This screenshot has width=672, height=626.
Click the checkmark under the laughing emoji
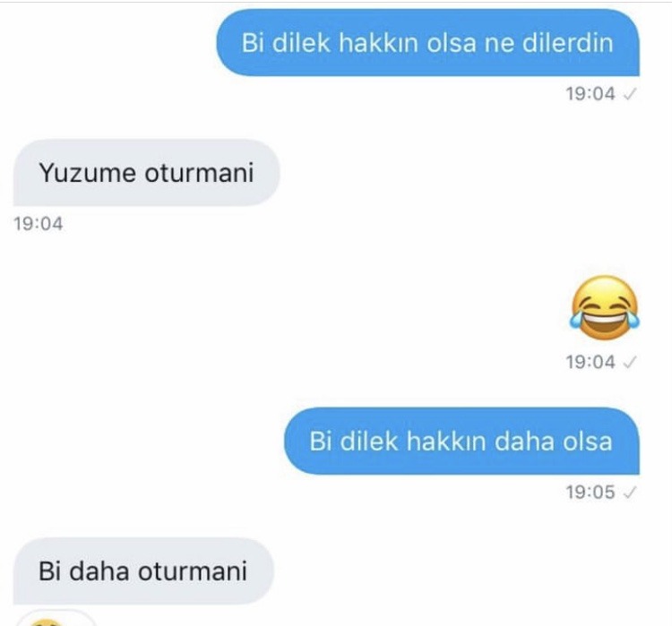click(630, 363)
